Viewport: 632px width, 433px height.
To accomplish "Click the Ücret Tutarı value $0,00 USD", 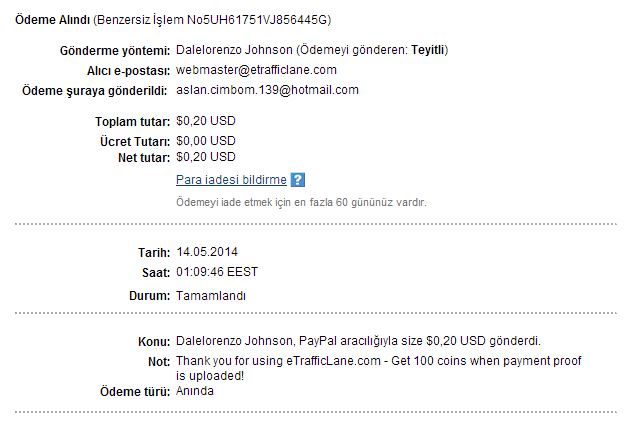I will click(206, 141).
